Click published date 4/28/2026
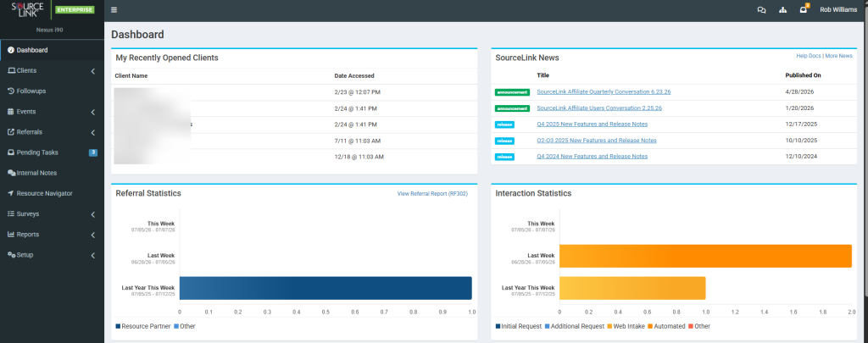The width and height of the screenshot is (868, 343). click(801, 91)
